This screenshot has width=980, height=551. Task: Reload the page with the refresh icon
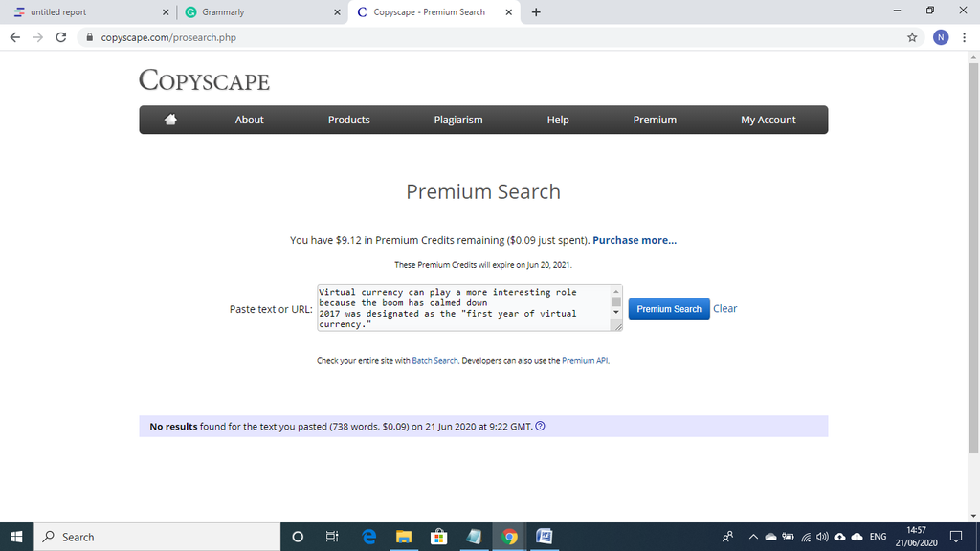(x=61, y=37)
